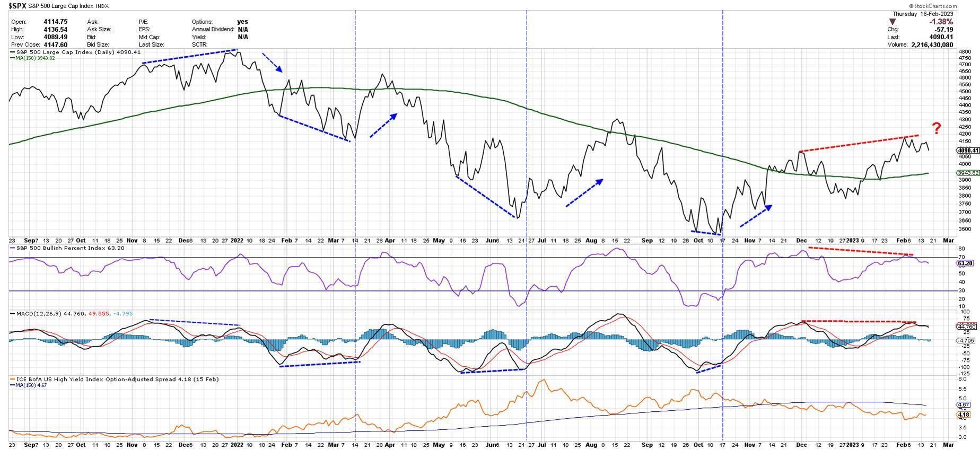Screen dimensions: 980x450
Task: Click the blue up arrow above November 2022
Action: (x=756, y=216)
